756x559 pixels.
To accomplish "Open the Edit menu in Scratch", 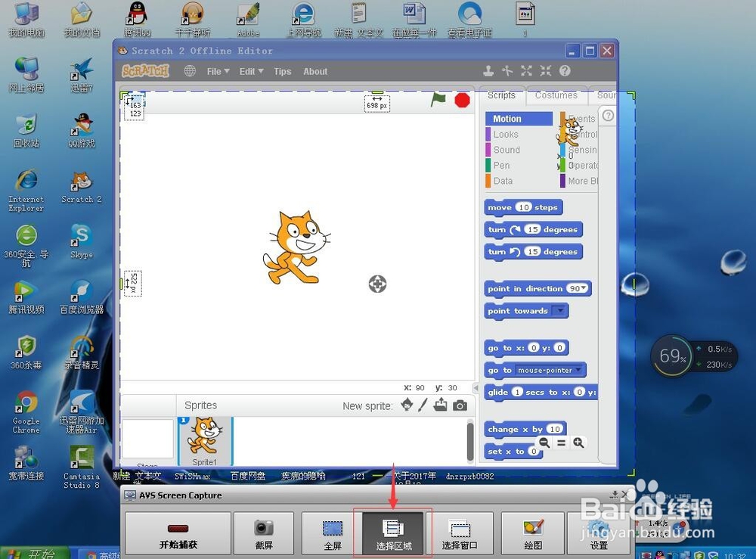I will point(251,71).
